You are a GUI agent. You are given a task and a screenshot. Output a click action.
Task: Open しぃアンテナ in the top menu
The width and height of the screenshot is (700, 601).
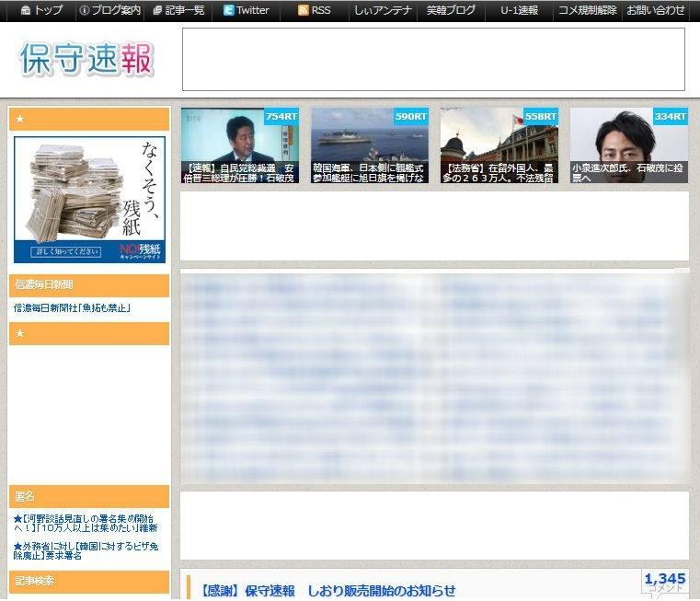[382, 10]
